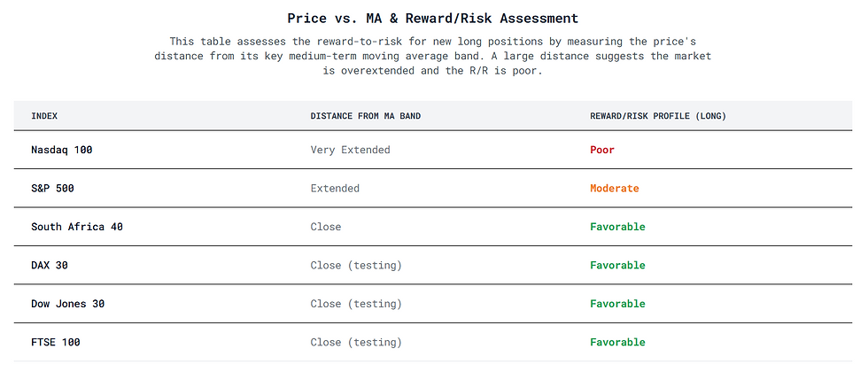Click Favorable rating for FTSE 100

coord(618,342)
